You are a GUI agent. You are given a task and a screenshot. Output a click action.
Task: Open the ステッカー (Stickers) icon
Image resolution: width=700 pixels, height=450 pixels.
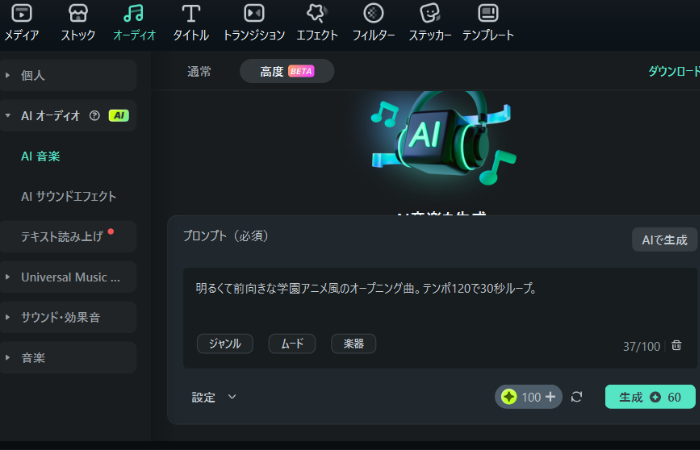point(430,14)
